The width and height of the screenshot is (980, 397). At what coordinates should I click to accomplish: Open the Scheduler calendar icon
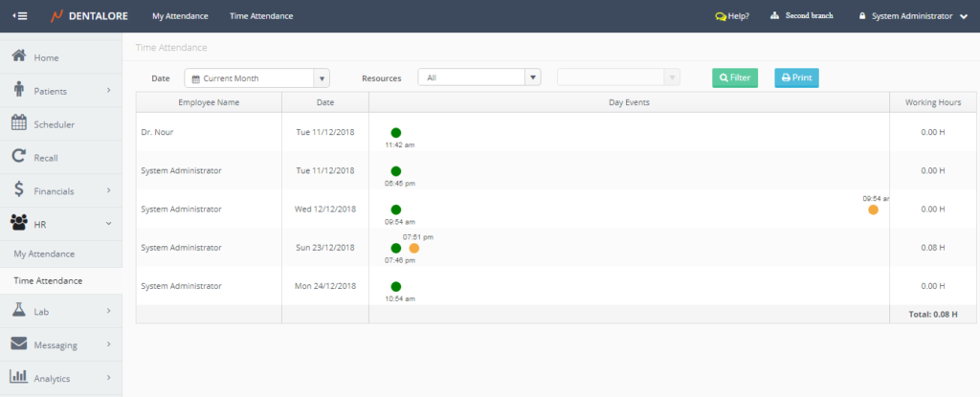18,123
